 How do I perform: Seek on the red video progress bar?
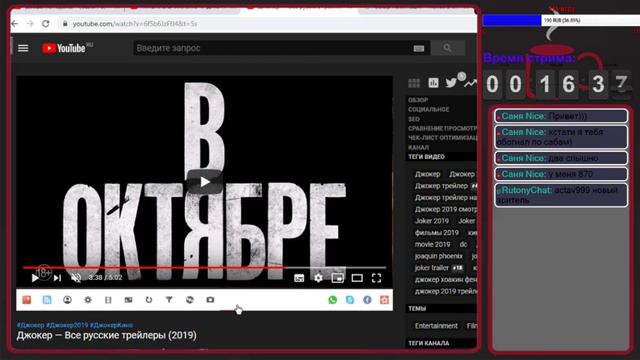(204, 268)
